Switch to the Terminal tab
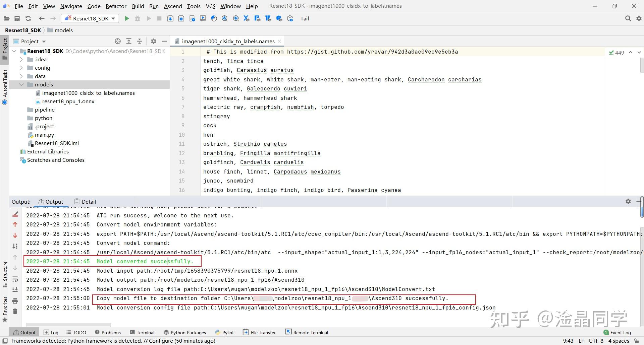 coord(145,332)
